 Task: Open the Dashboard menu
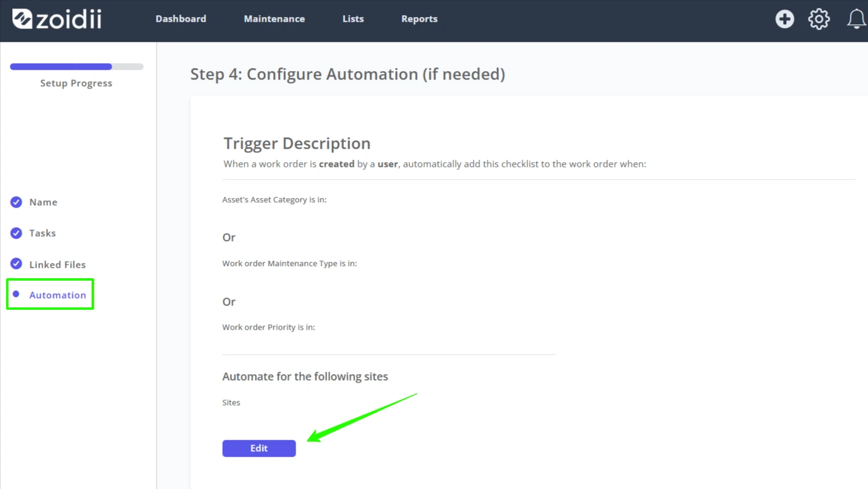[x=181, y=19]
